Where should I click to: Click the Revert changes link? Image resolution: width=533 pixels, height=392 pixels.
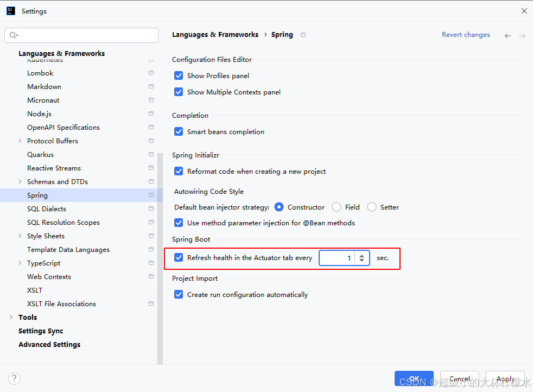tap(466, 35)
